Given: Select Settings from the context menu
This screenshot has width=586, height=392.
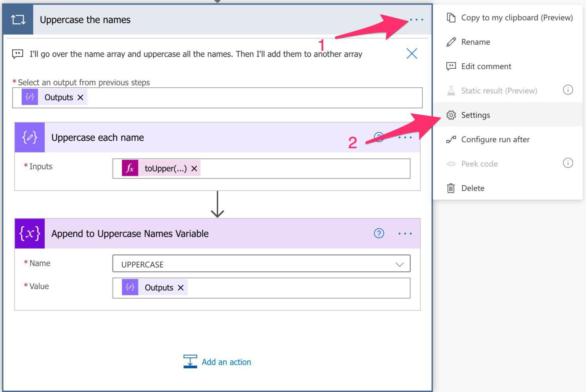Looking at the screenshot, I should [476, 115].
